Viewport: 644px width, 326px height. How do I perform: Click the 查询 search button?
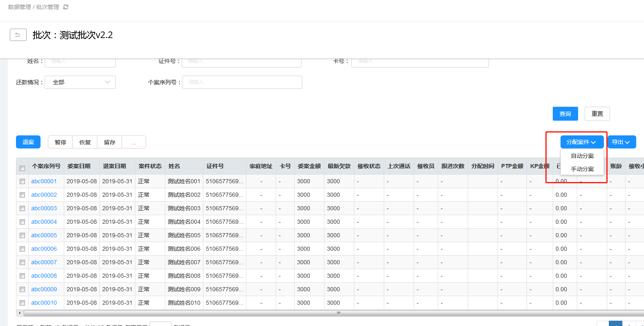(x=565, y=114)
